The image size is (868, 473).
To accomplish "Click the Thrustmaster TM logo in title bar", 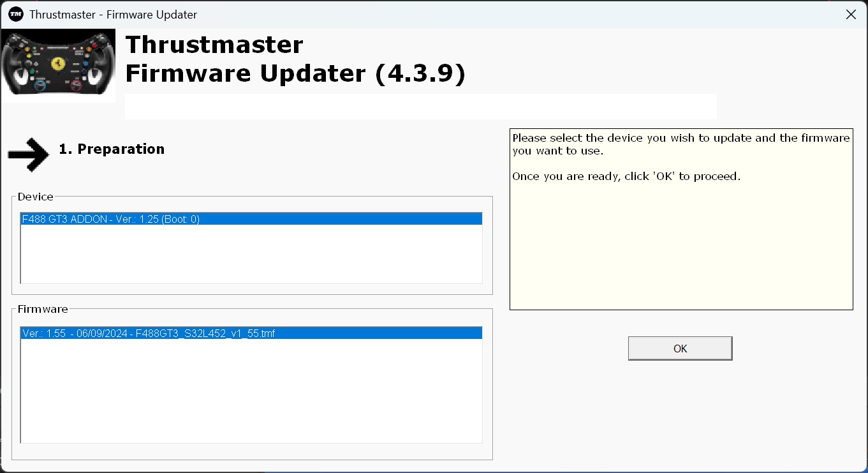I will click(16, 14).
